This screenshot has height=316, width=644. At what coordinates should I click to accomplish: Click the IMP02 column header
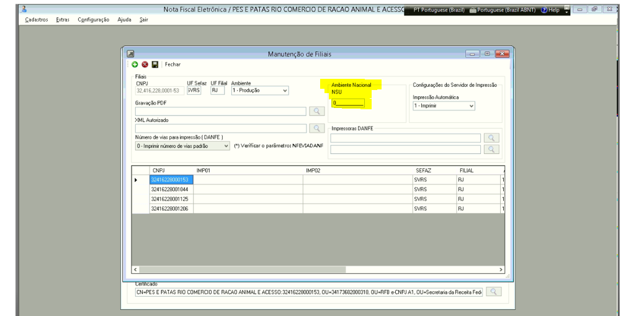[358, 170]
